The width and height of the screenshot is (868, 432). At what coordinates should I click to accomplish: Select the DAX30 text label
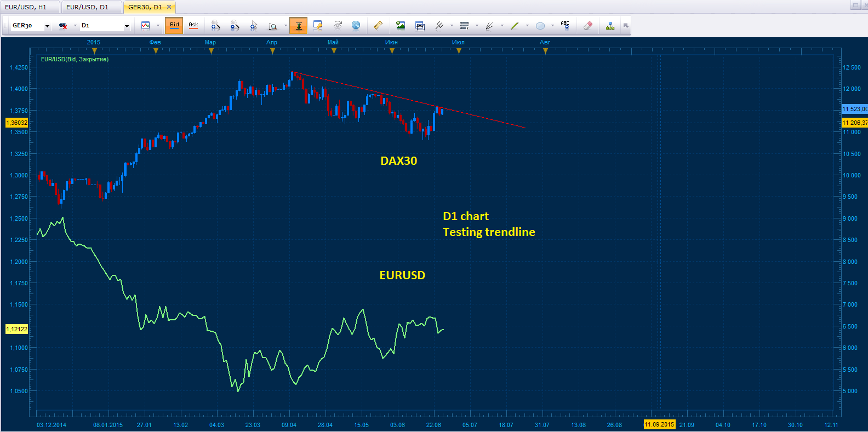tap(399, 161)
